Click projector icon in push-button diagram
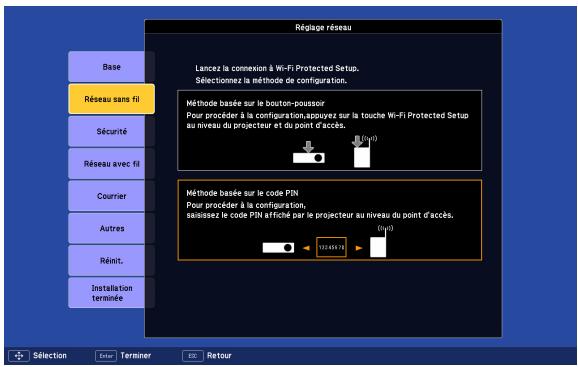 tap(309, 158)
